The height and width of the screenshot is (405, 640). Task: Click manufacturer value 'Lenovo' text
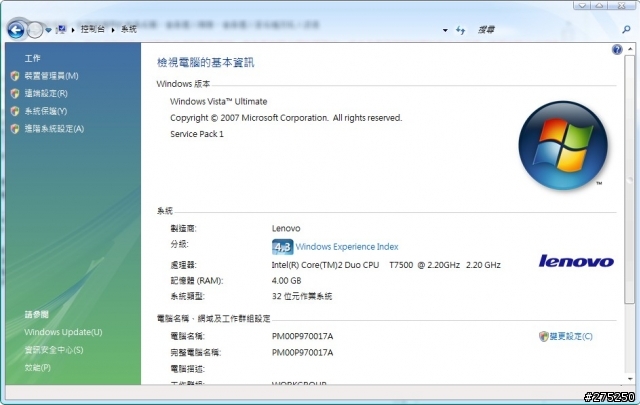[286, 229]
